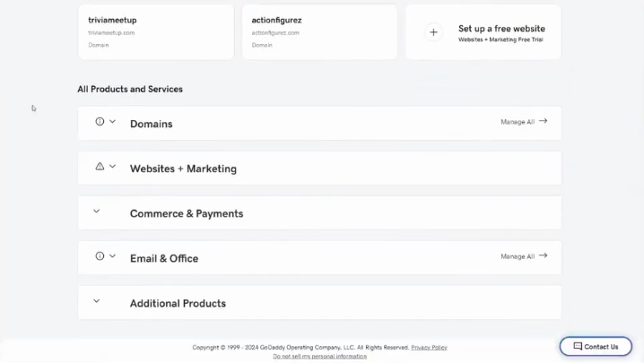Click the Additional Products title
This screenshot has height=363, width=644.
(x=178, y=304)
